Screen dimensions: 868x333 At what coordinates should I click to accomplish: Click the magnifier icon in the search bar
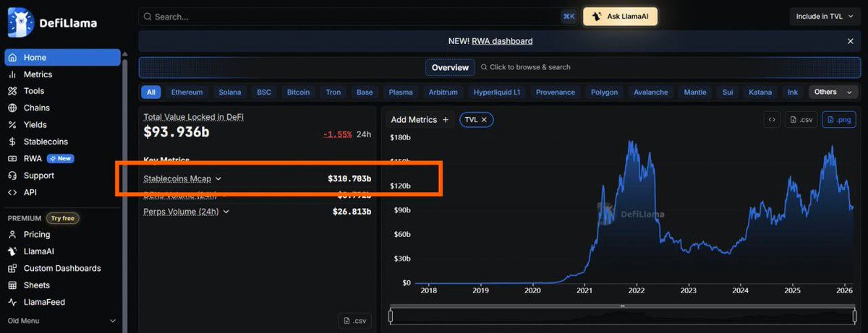pyautogui.click(x=148, y=17)
